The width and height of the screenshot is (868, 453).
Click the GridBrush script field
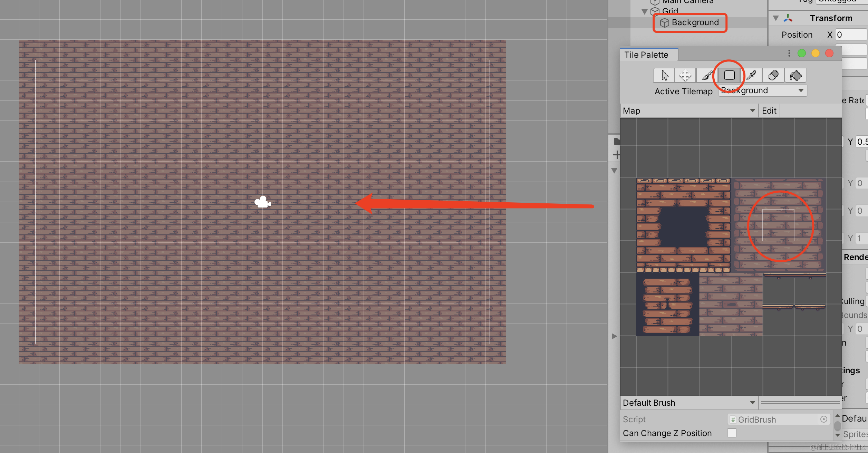tap(778, 419)
